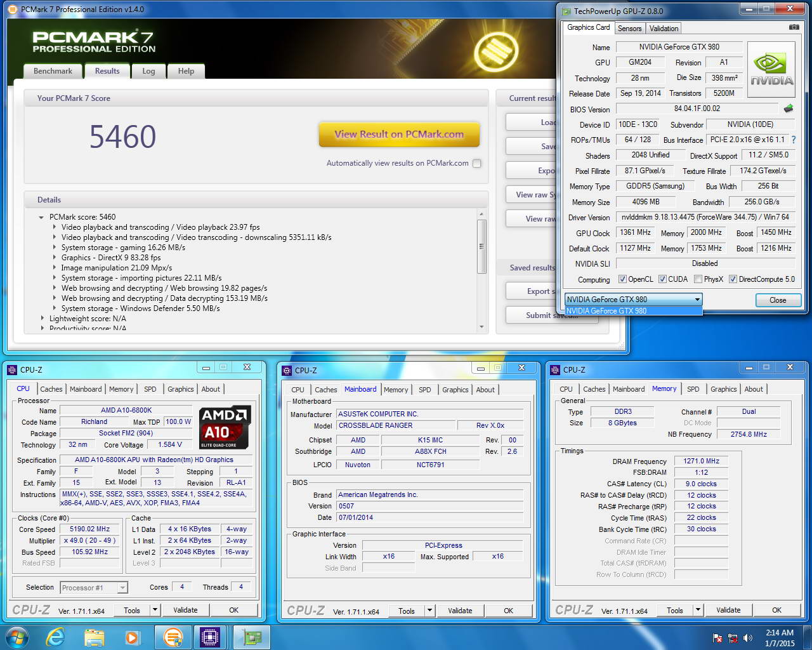Open Windows Media Player taskbar icon
The image size is (812, 650).
pyautogui.click(x=132, y=637)
